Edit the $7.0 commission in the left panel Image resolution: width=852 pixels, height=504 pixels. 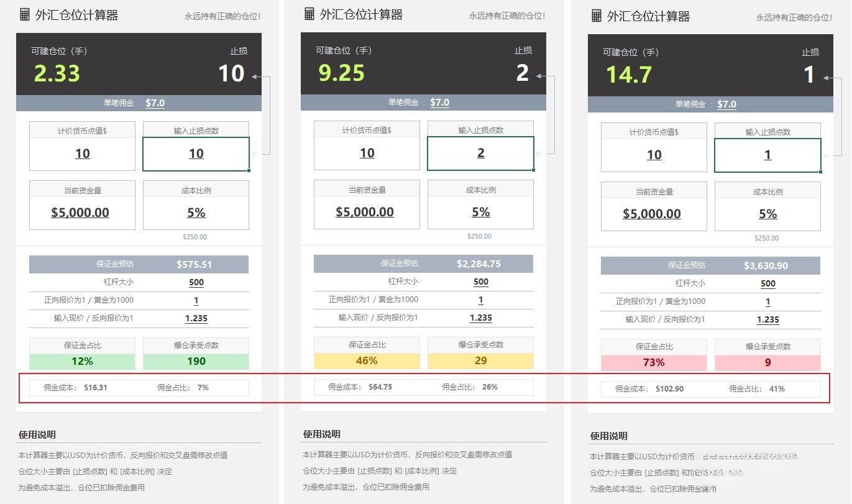tap(155, 103)
